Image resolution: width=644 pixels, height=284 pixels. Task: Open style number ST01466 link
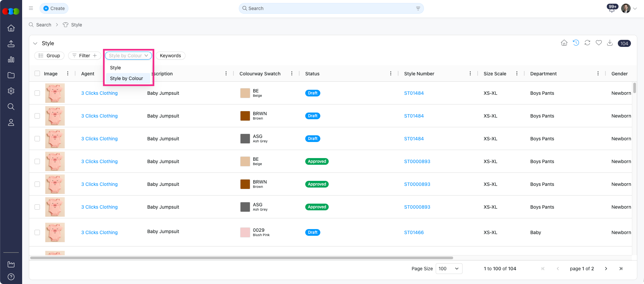point(414,232)
